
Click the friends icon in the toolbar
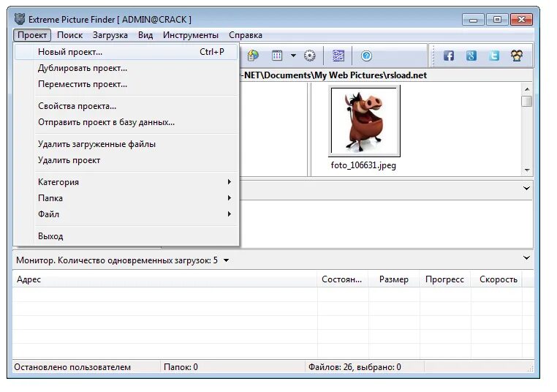point(517,56)
